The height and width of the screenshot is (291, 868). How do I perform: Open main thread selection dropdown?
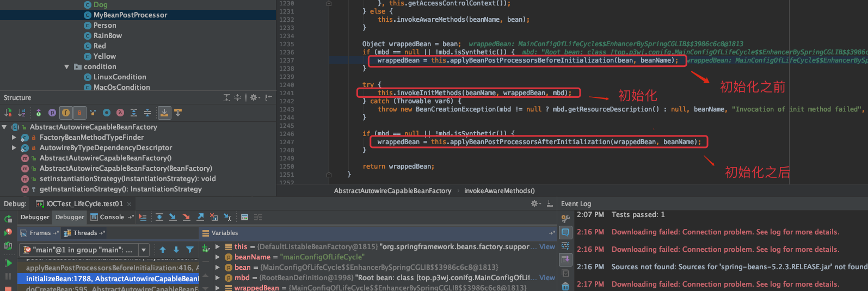click(x=144, y=250)
